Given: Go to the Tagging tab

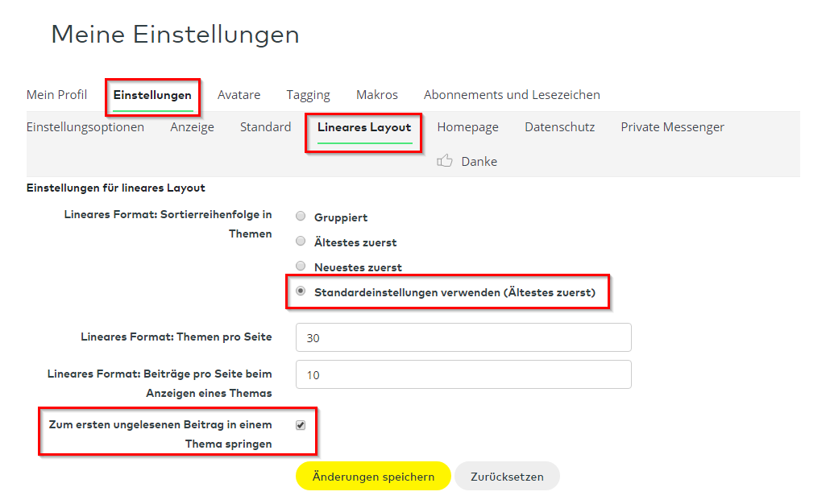Looking at the screenshot, I should pos(308,95).
